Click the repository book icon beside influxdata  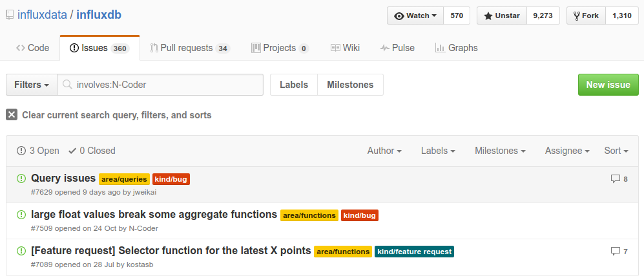pyautogui.click(x=10, y=16)
